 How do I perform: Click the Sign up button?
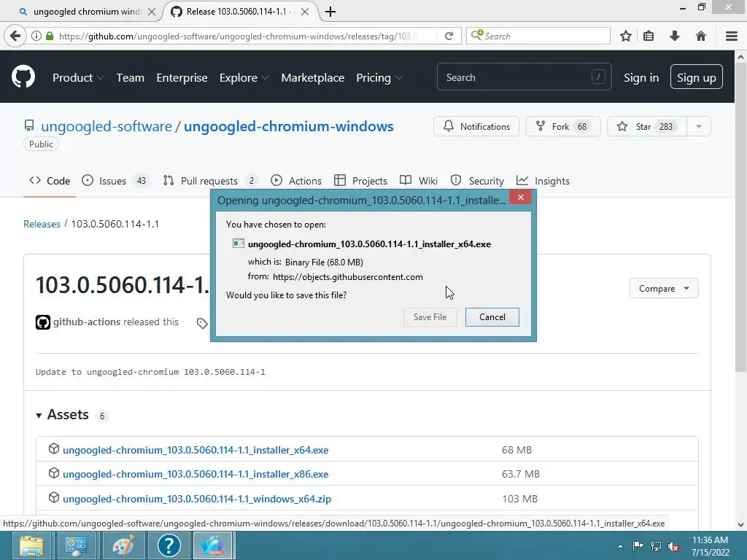click(x=696, y=77)
